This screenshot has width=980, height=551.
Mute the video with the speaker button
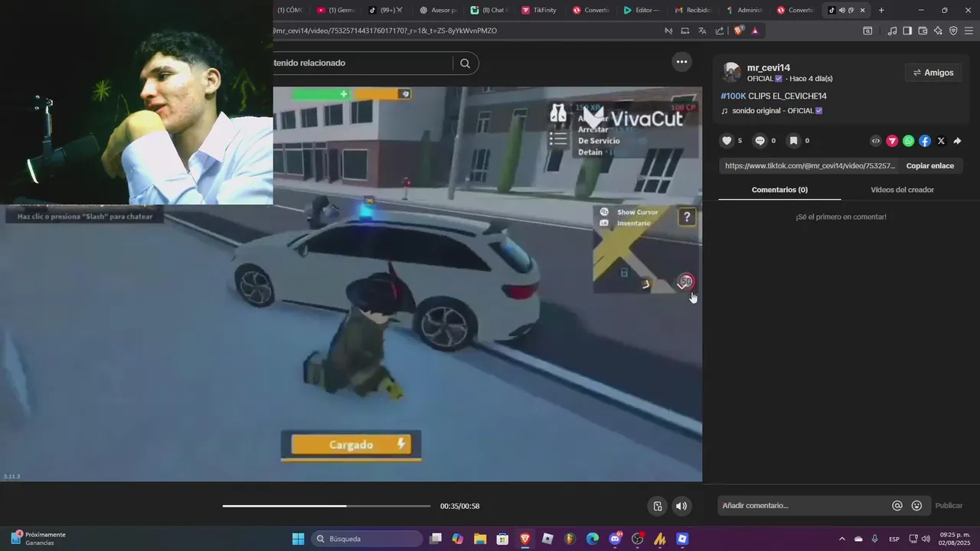click(681, 506)
